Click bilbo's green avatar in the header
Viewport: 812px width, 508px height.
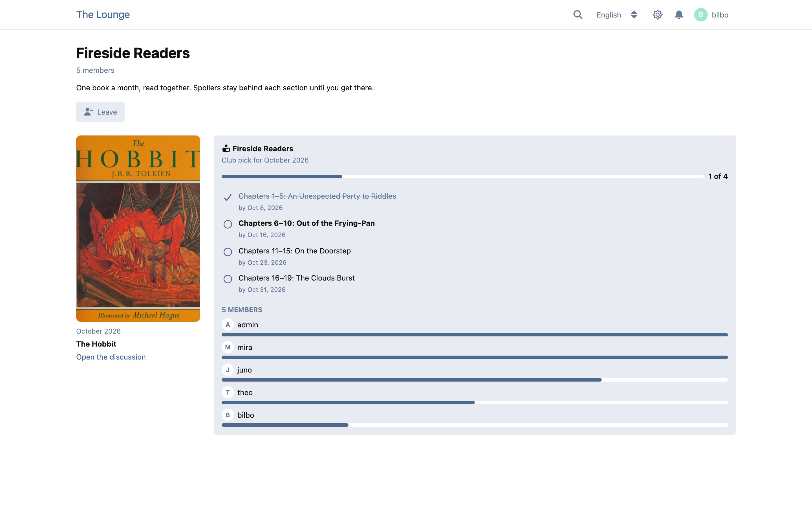pos(701,15)
